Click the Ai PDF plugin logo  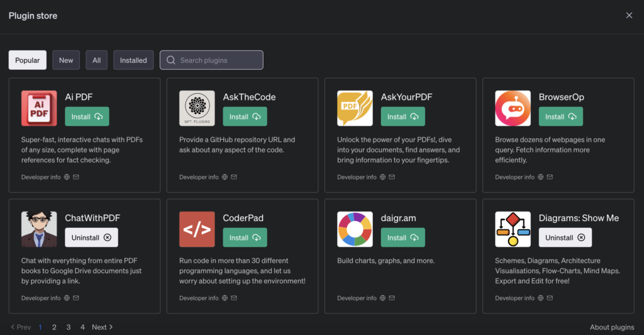39,108
